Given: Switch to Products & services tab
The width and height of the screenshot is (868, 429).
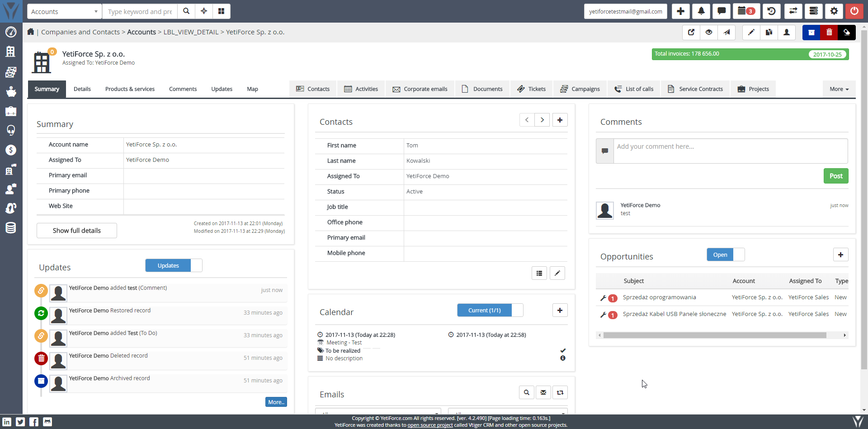Looking at the screenshot, I should pos(130,89).
